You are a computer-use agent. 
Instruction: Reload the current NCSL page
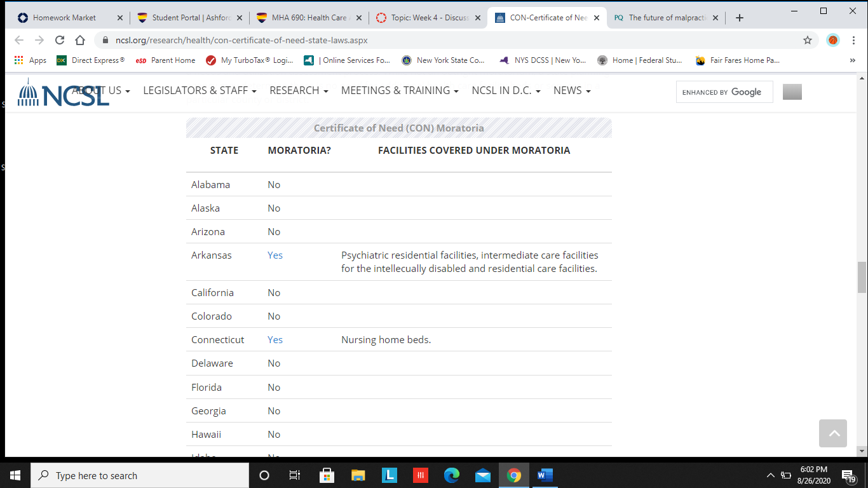click(x=60, y=40)
